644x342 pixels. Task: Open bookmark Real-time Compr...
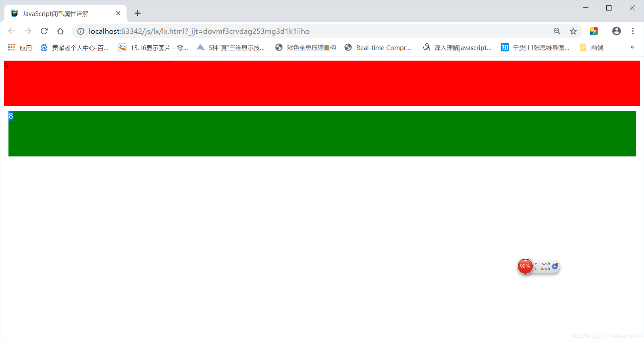click(x=378, y=48)
